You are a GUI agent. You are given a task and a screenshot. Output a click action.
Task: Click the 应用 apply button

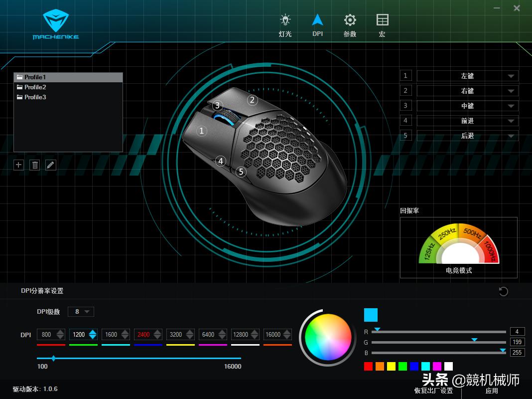(491, 391)
